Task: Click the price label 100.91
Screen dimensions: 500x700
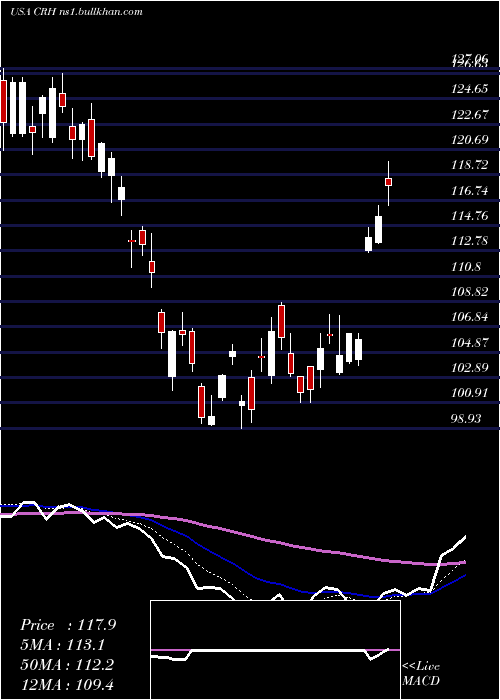Action: 470,393
